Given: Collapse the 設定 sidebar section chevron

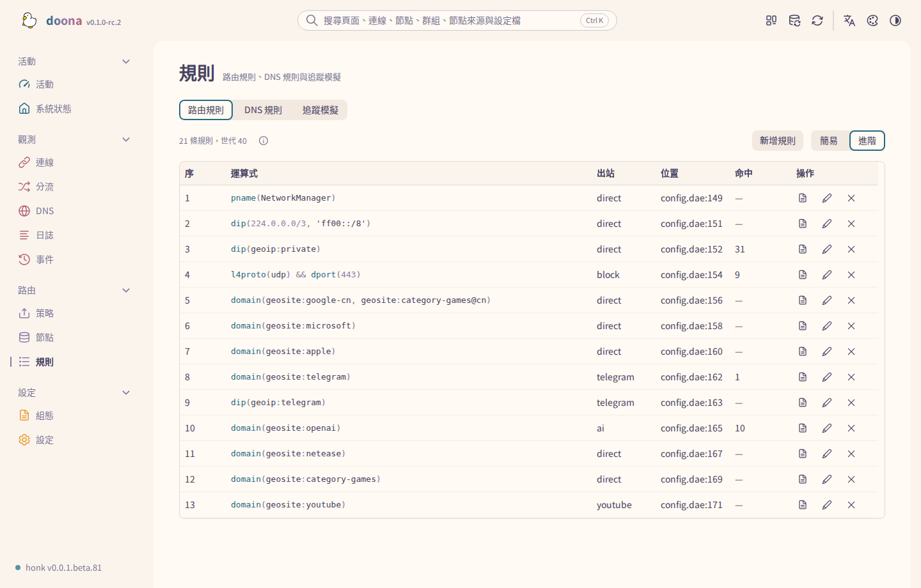Looking at the screenshot, I should coord(126,392).
